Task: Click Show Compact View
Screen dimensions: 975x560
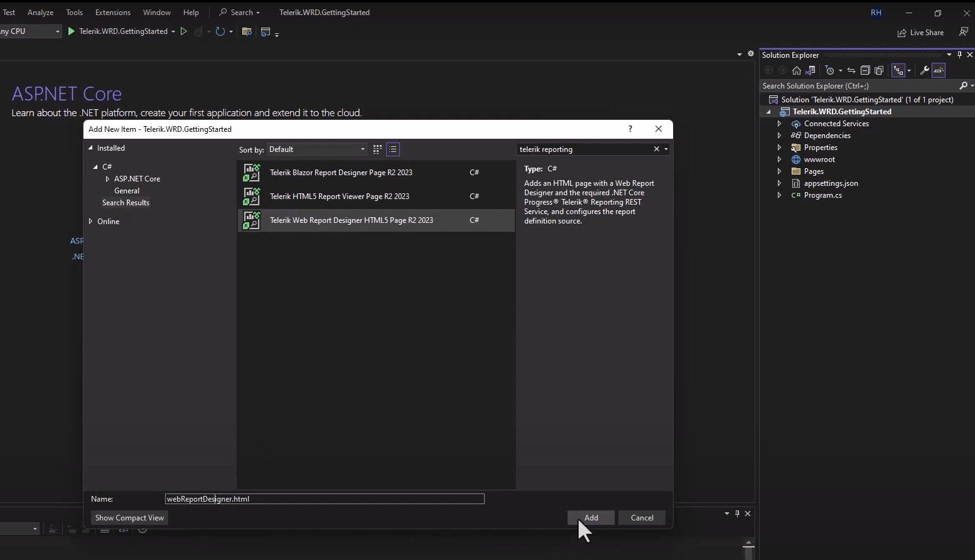Action: (129, 517)
